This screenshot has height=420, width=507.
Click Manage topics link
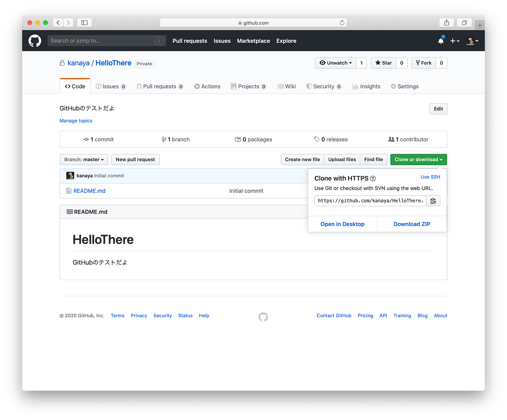[x=76, y=121]
